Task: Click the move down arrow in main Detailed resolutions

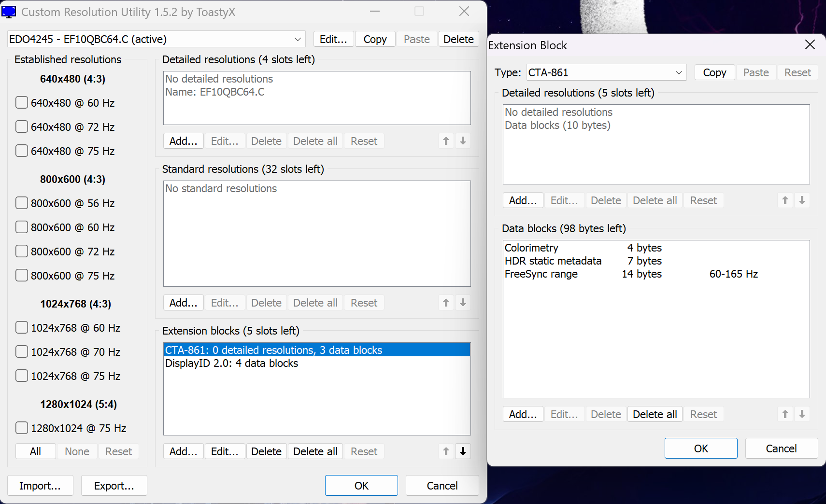Action: coord(463,141)
